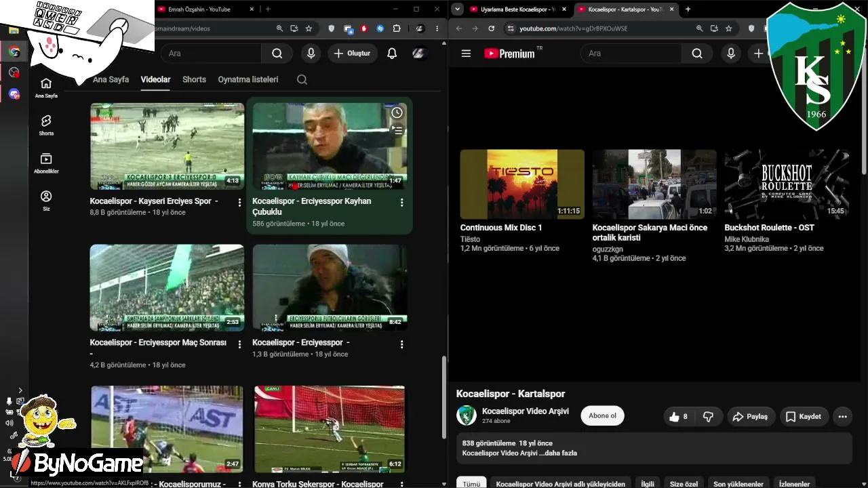Save video with the Kaydet button
The image size is (868, 488).
pyautogui.click(x=804, y=417)
